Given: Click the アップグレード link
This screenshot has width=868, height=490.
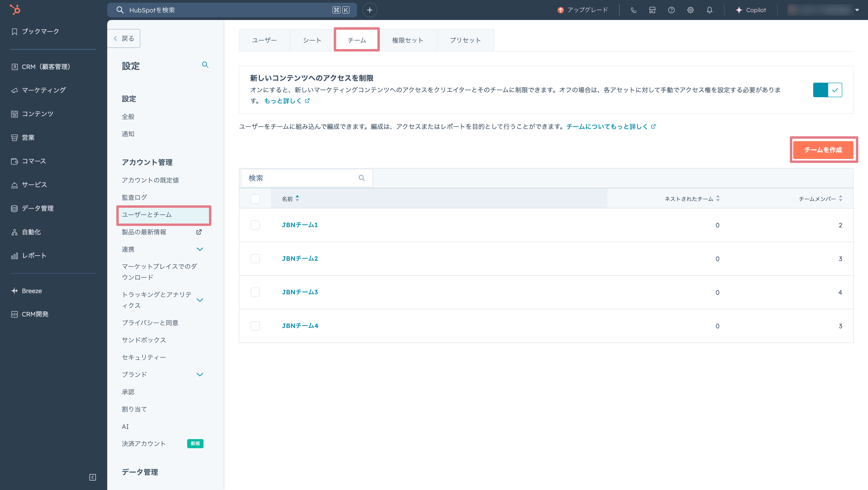Looking at the screenshot, I should pos(588,10).
